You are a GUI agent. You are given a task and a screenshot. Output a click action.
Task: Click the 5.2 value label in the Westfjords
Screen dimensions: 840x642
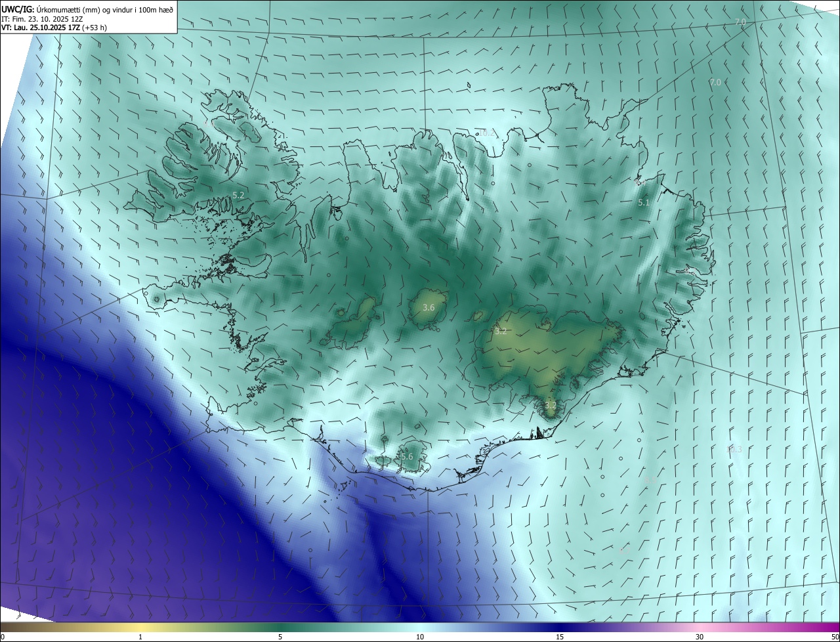[x=238, y=196]
